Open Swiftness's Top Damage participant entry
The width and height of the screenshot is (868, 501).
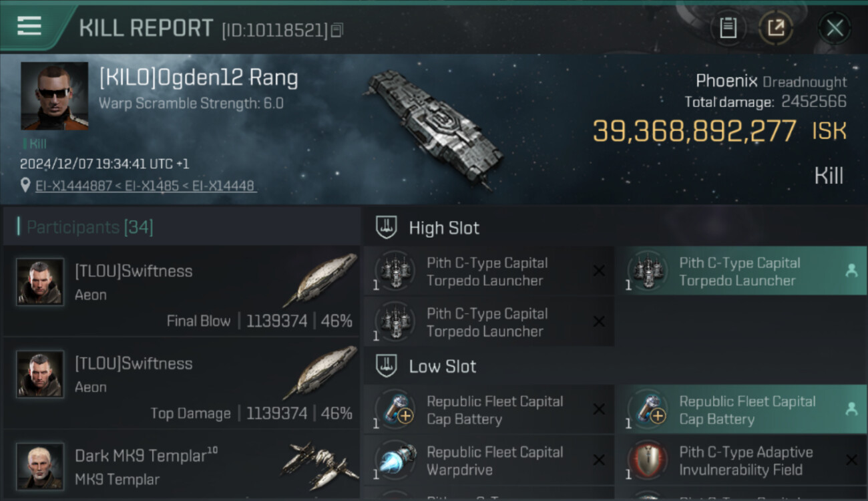coord(182,383)
